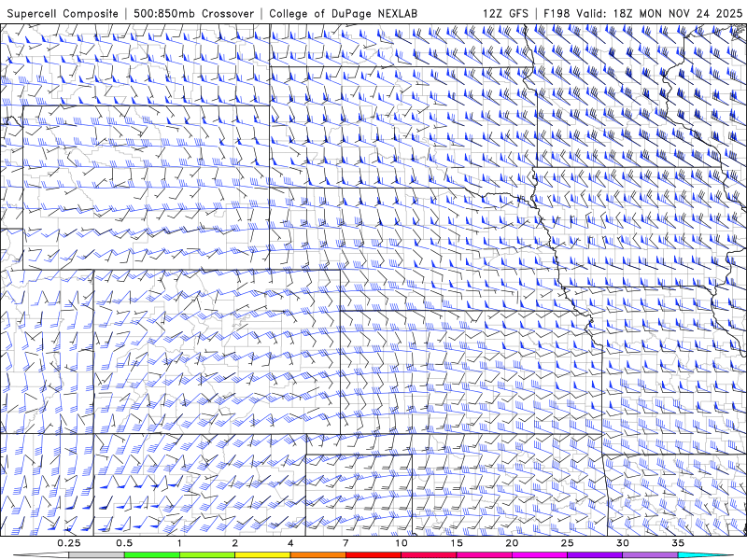Click the 0.25 legend value
The height and width of the screenshot is (560, 747).
tap(69, 543)
